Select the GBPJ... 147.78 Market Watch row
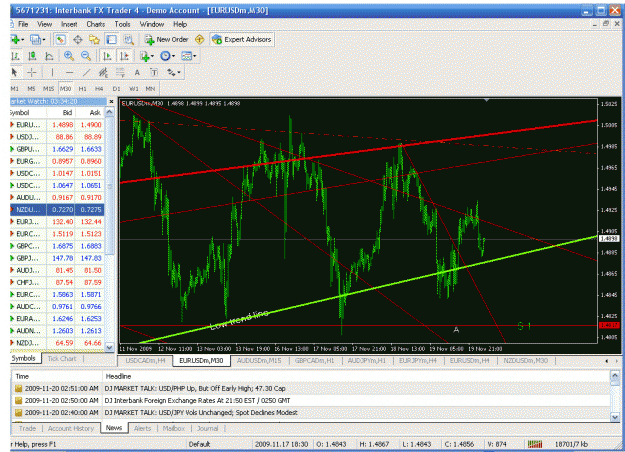 [x=57, y=258]
